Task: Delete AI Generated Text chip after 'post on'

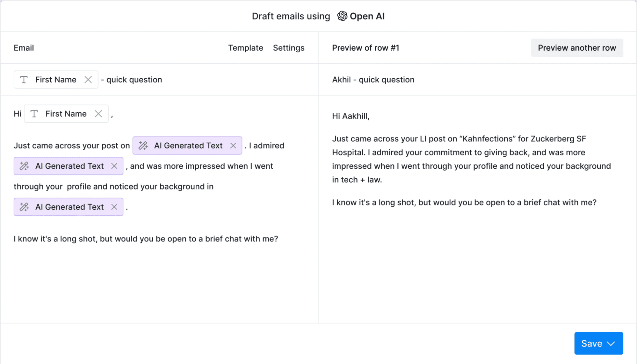Action: click(x=233, y=146)
